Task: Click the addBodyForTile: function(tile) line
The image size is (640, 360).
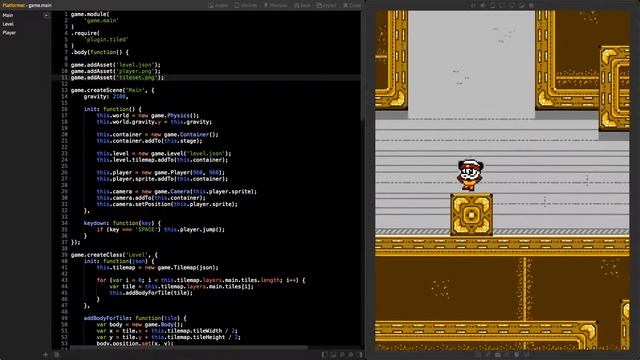Action: [135, 318]
